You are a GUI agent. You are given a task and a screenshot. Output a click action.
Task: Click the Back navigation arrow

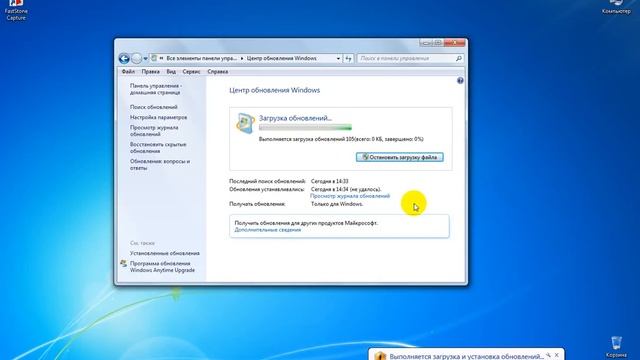coord(124,58)
